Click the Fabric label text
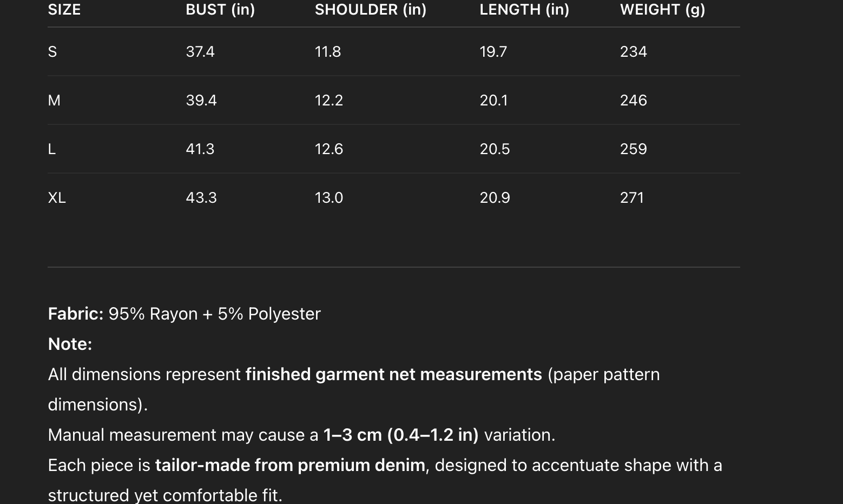Screen dimensions: 843x504 point(76,314)
